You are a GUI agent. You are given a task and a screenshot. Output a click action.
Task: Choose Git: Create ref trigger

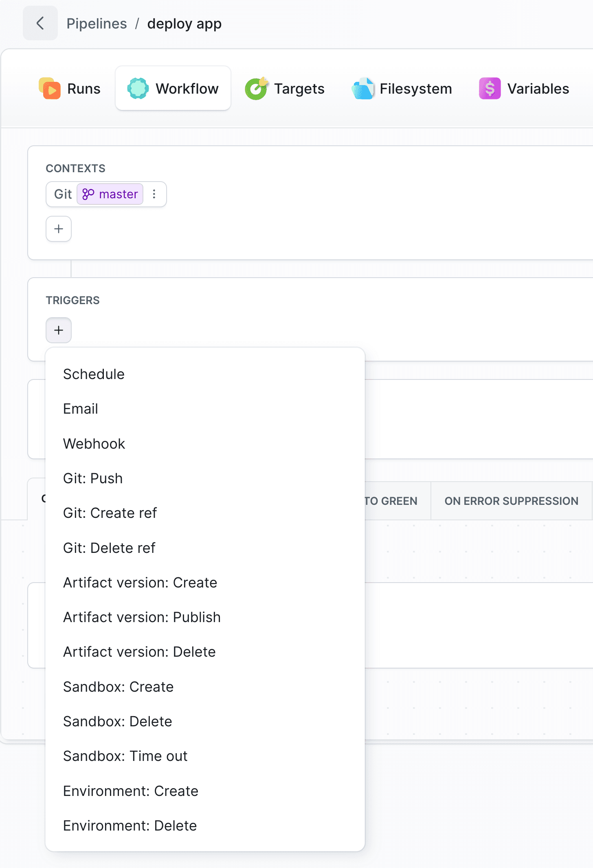[110, 513]
